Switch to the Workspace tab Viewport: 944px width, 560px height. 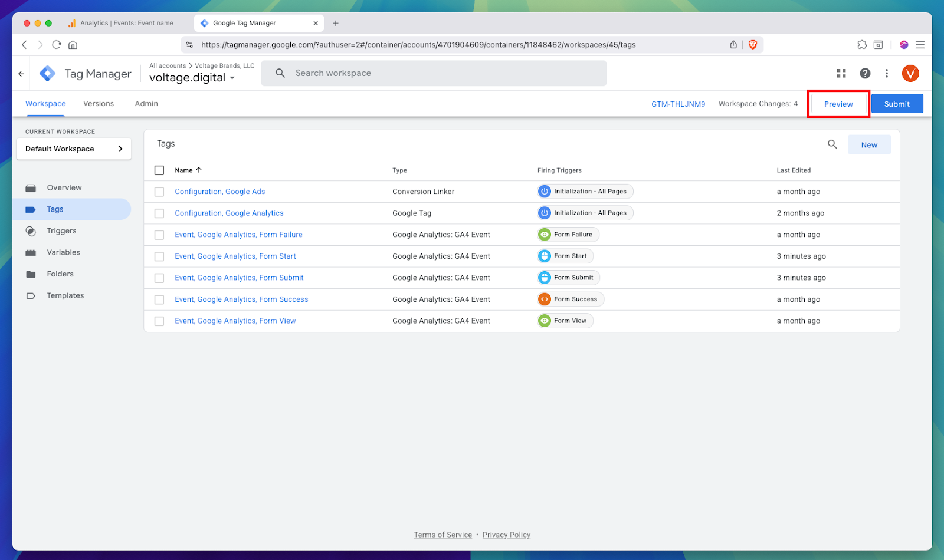point(45,104)
